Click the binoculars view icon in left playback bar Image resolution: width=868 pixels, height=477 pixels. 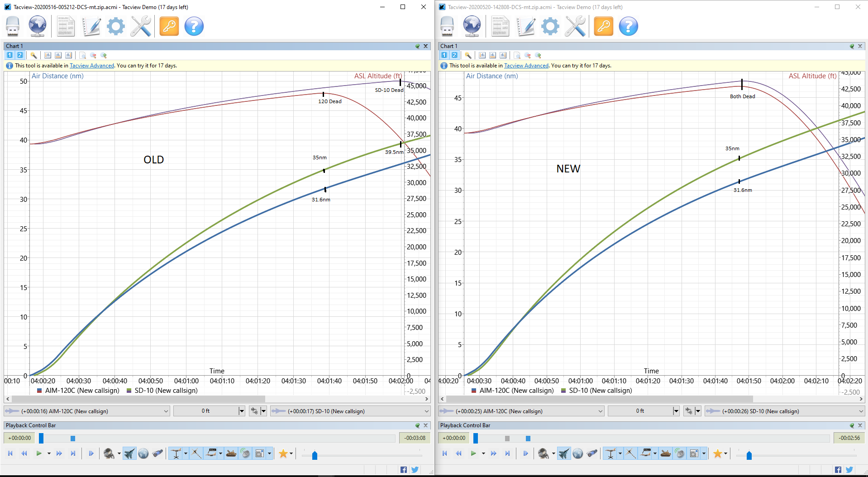[157, 453]
